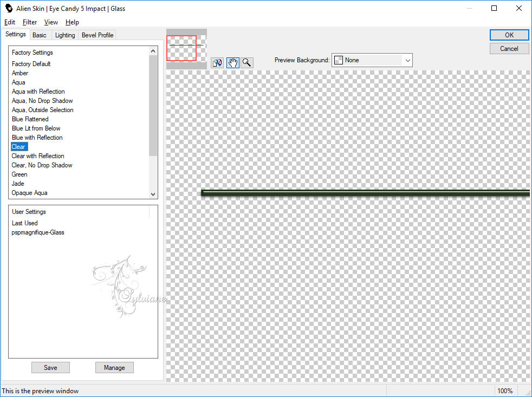Select the Aqua preset
This screenshot has height=397, width=532.
(x=18, y=82)
